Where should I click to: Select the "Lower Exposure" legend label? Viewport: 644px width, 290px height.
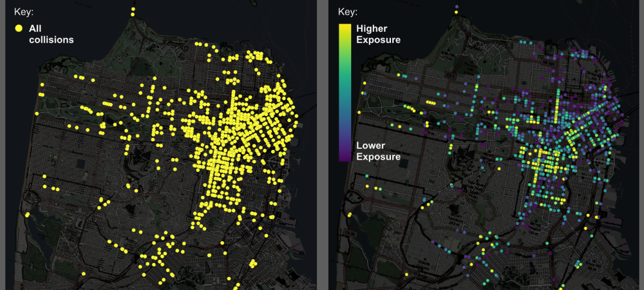[378, 151]
